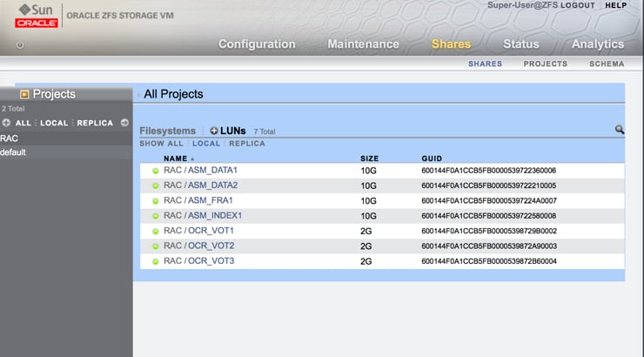Screen dimensions: 644x357
Task: Click the add LUN plus icon
Action: click(214, 131)
